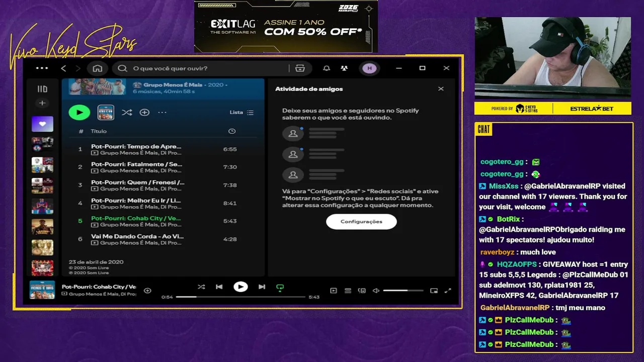Enable shuffle for the album
This screenshot has height=362, width=644.
point(127,113)
